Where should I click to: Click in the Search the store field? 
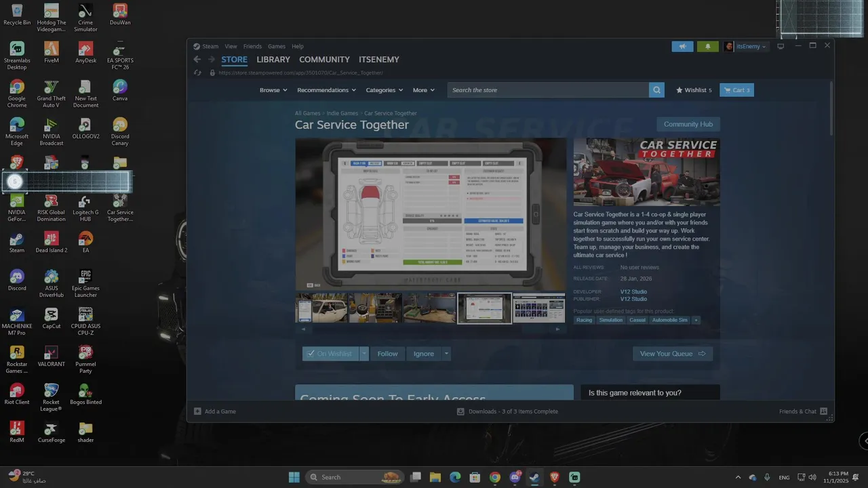pos(548,90)
